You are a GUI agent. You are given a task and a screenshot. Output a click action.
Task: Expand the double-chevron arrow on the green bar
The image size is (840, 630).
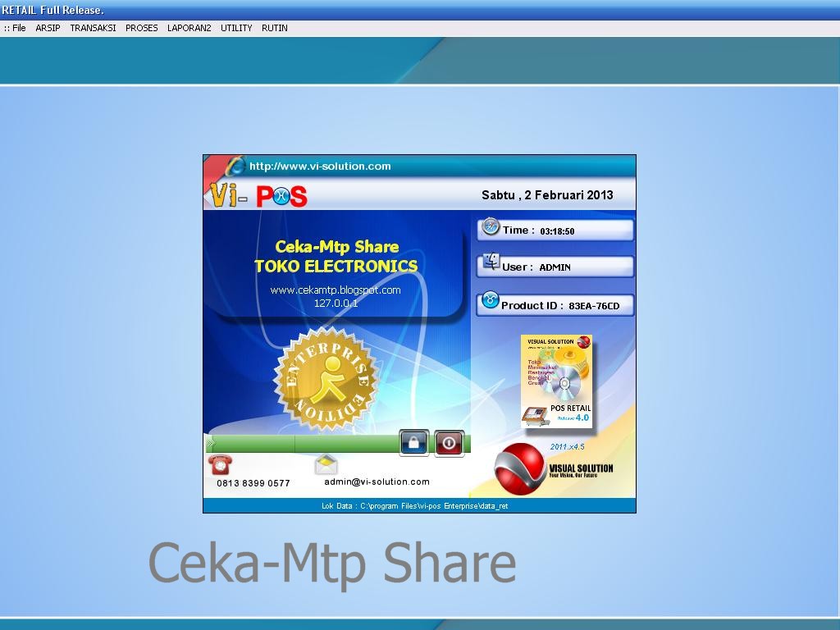coord(210,443)
